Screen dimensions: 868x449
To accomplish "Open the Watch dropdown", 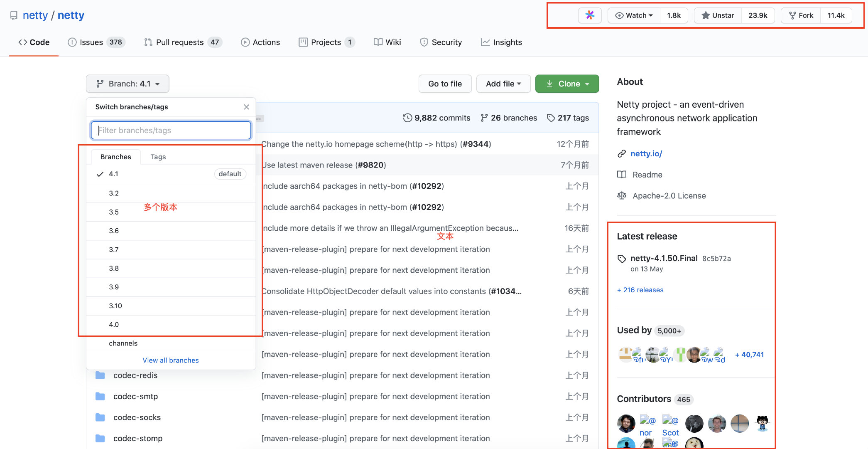I will 634,15.
